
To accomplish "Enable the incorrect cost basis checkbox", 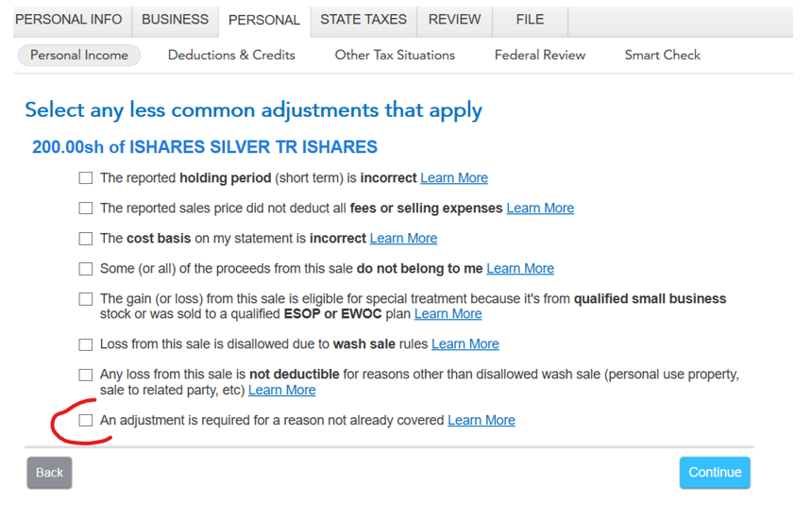I will (x=86, y=239).
